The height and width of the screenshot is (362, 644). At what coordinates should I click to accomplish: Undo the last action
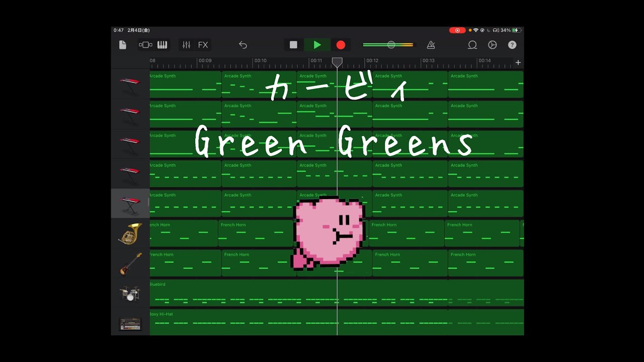pyautogui.click(x=243, y=45)
